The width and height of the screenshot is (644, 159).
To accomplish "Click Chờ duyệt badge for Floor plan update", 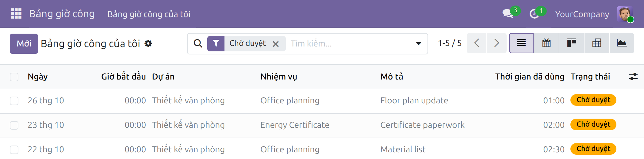I will [593, 100].
